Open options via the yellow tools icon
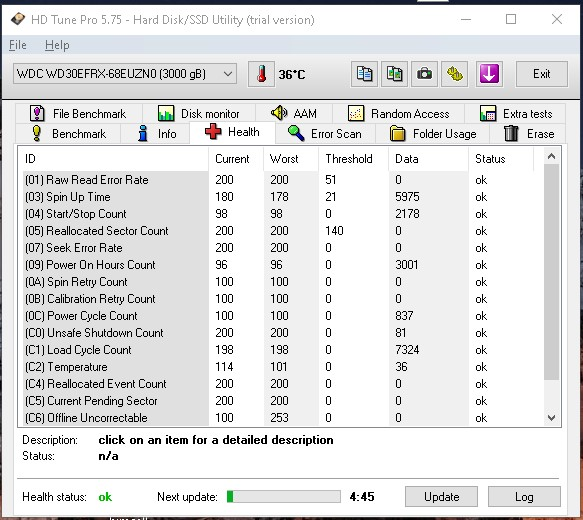Viewport: 583px width, 520px height. [454, 74]
